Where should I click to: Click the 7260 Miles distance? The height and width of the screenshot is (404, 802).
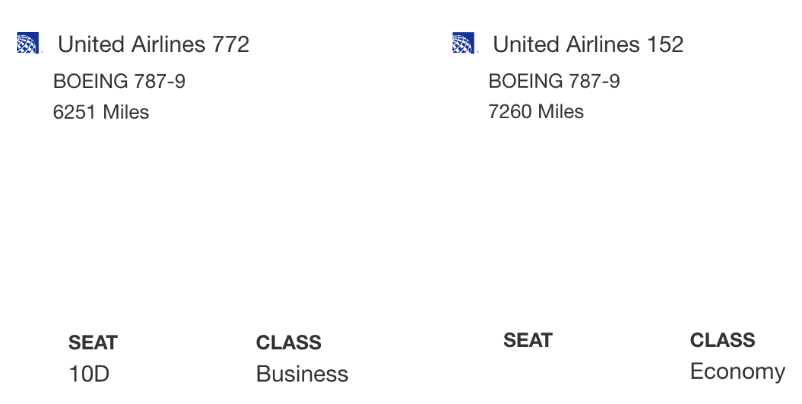click(536, 113)
